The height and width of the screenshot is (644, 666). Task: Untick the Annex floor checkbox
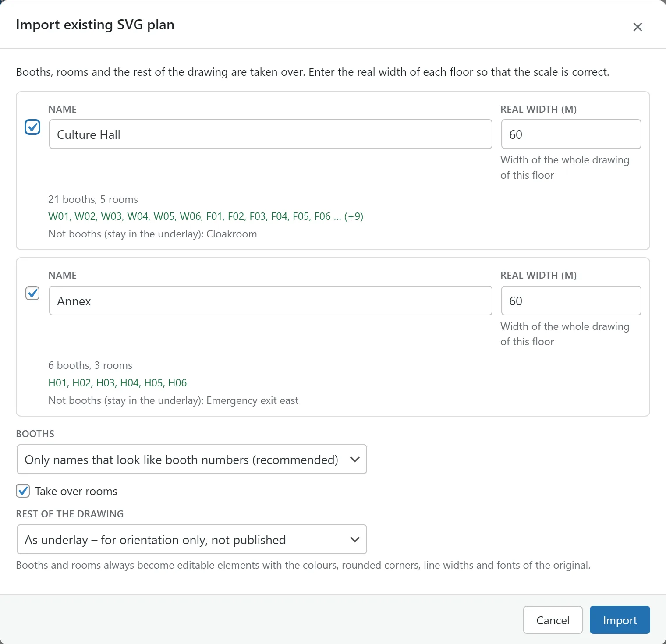pos(32,293)
